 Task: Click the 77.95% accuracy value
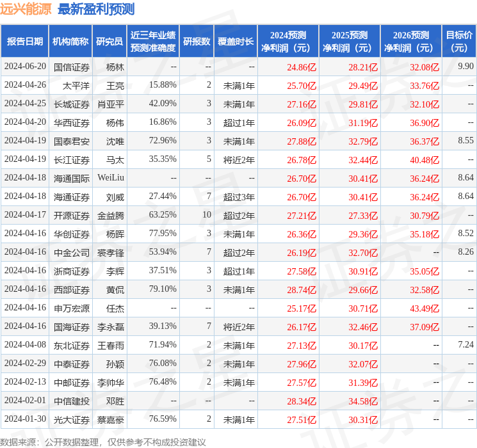pyautogui.click(x=163, y=233)
